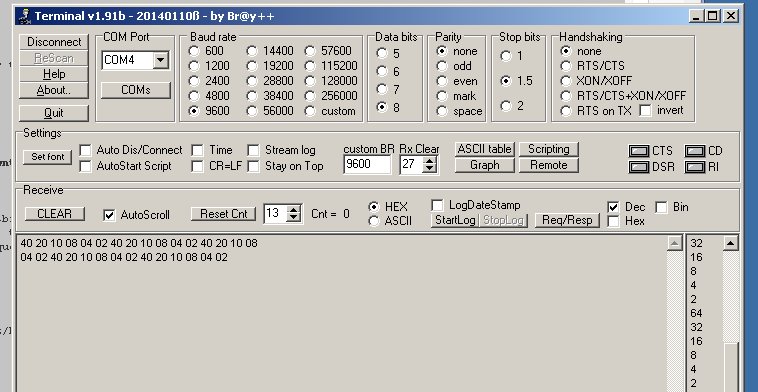Viewport: 758px width, 392px height.
Task: Select mark parity
Action: [x=441, y=96]
